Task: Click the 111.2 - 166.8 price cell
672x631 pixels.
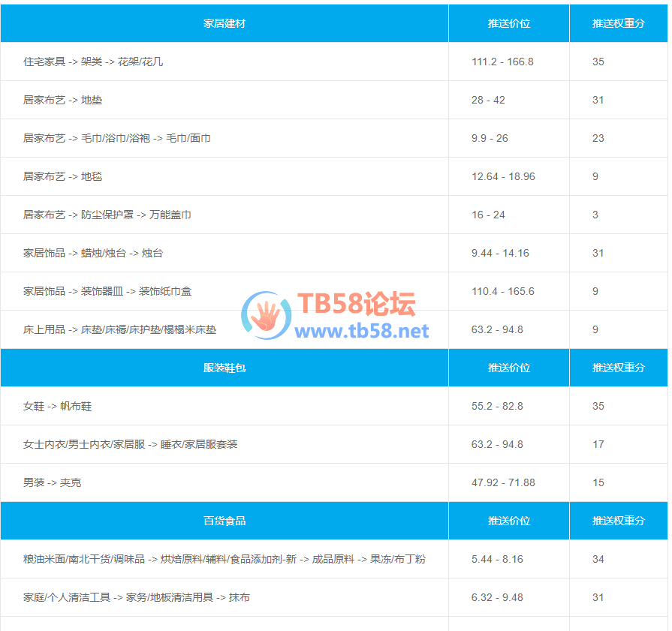Action: (502, 62)
